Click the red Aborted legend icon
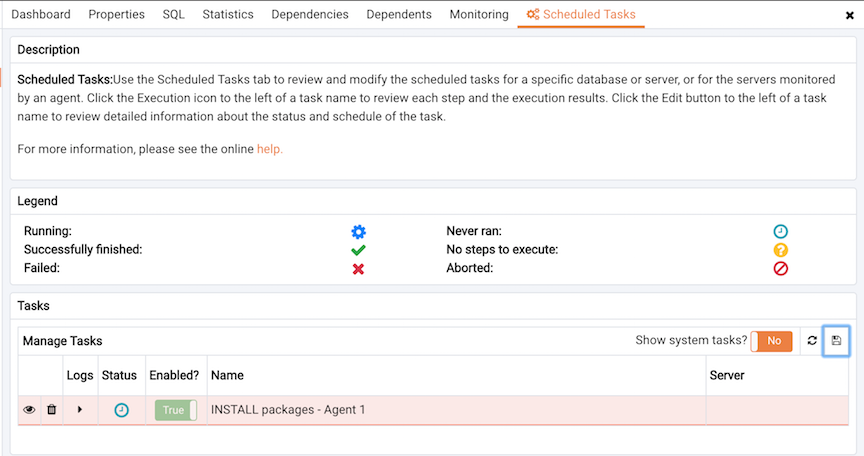864x456 pixels. click(780, 268)
